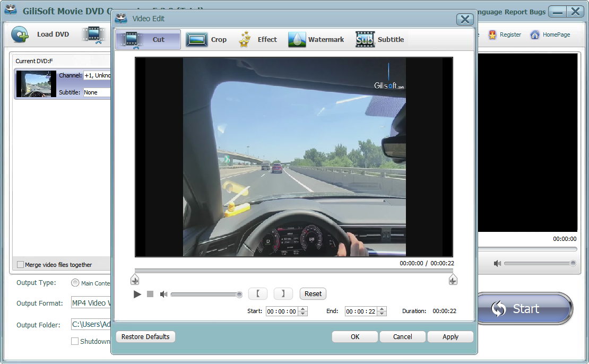Viewport: 589px width, 364px height.
Task: Increase End time with up arrow
Action: pos(382,309)
